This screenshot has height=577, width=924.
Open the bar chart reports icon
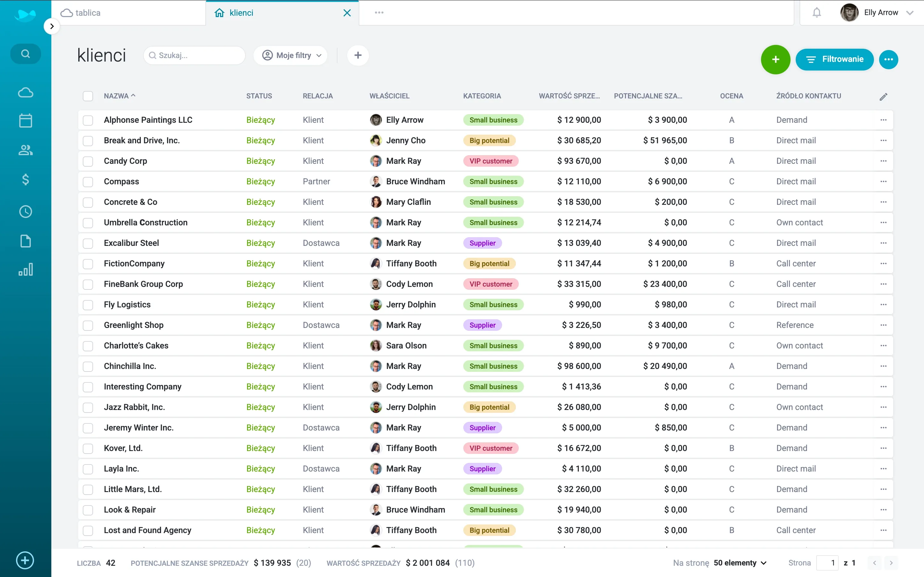click(x=26, y=270)
